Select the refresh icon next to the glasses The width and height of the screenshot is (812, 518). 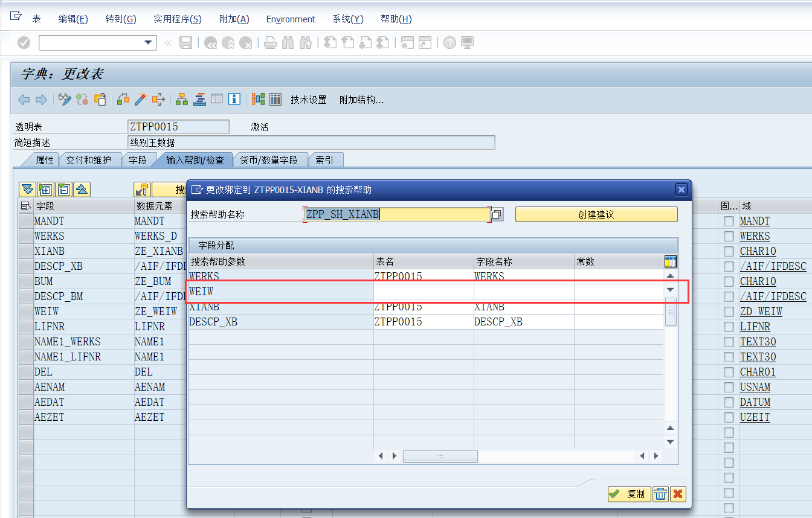(81, 99)
